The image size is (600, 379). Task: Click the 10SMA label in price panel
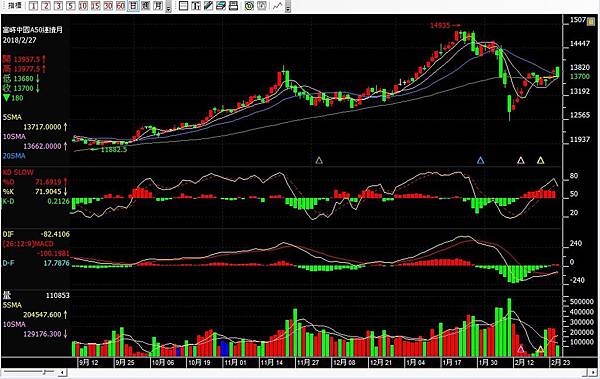(14, 137)
